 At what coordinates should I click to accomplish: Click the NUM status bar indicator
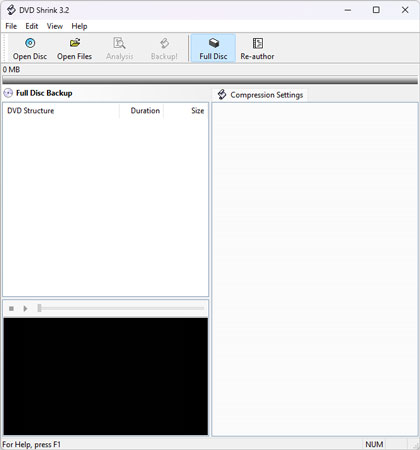pyautogui.click(x=374, y=444)
